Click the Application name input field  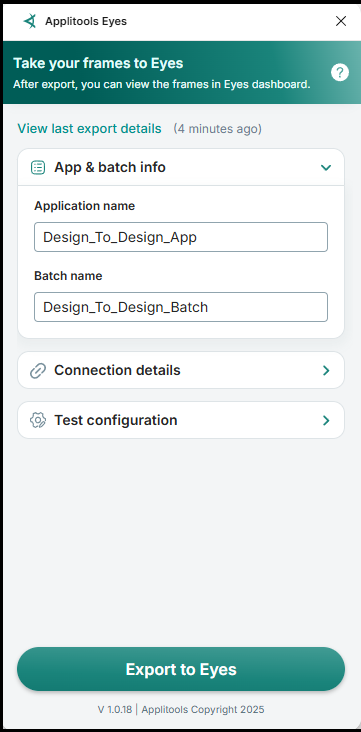(181, 237)
